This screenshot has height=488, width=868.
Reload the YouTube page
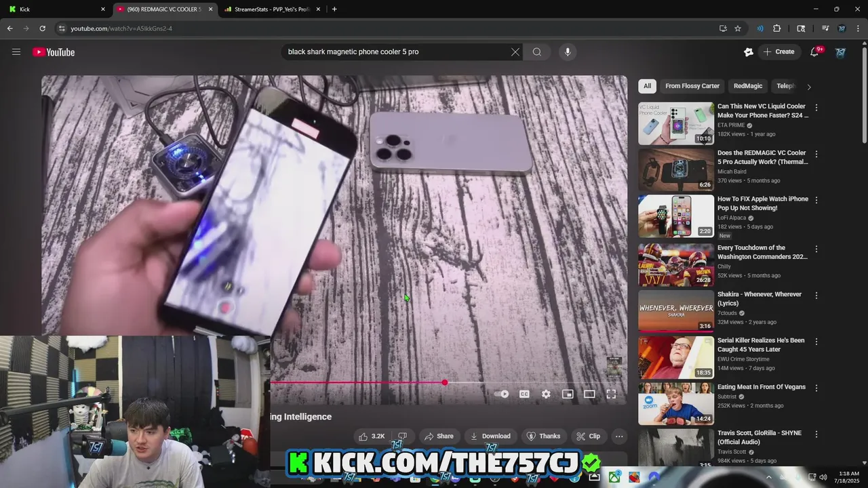coord(42,28)
